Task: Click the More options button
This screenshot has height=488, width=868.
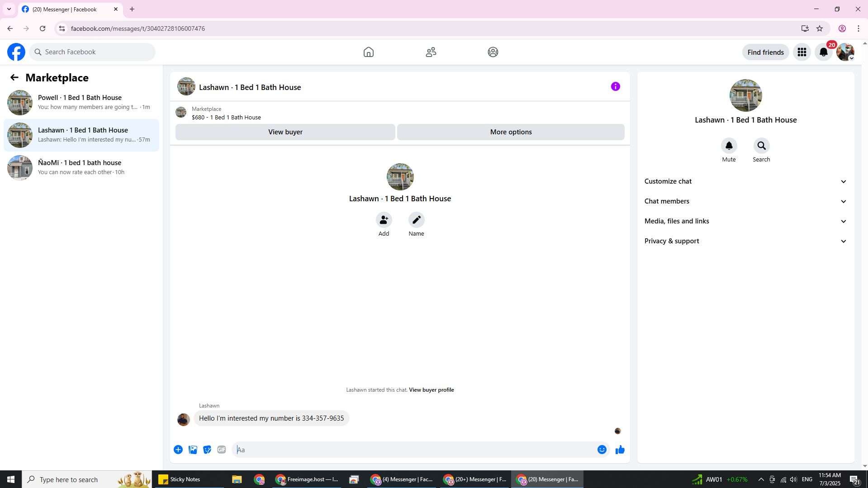Action: (511, 132)
